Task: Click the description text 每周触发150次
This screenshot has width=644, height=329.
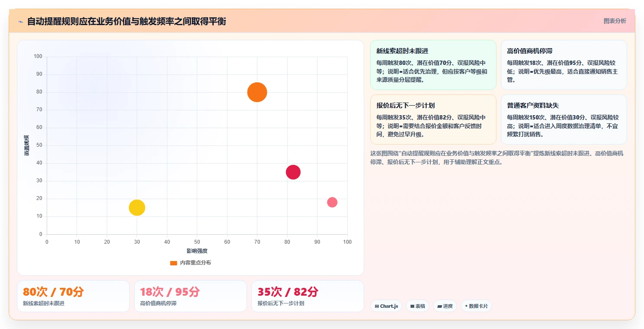Action: 563,126
